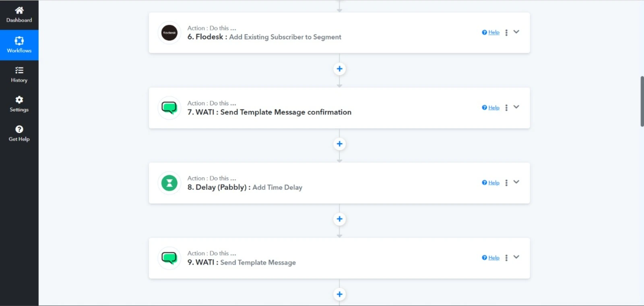The height and width of the screenshot is (306, 644).
Task: Click the Flodesk app icon in step 6
Action: 169,33
